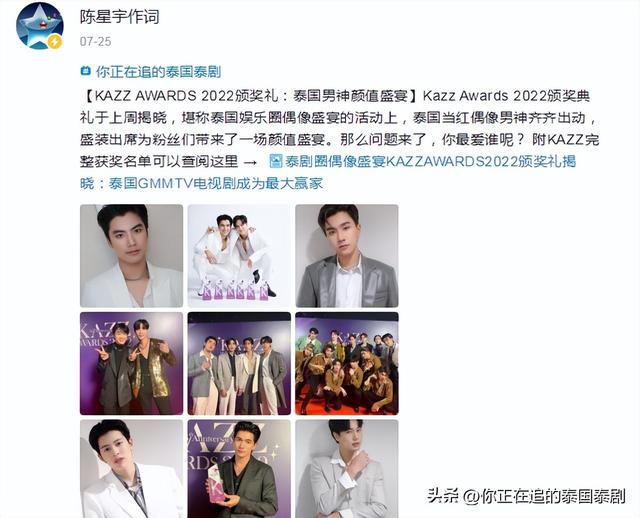
Task: Open photo with gold sequin jacket
Action: point(131,363)
